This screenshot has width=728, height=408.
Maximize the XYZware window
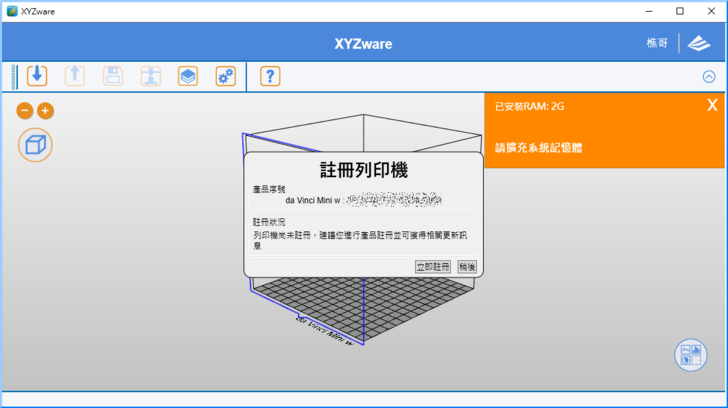coord(680,11)
